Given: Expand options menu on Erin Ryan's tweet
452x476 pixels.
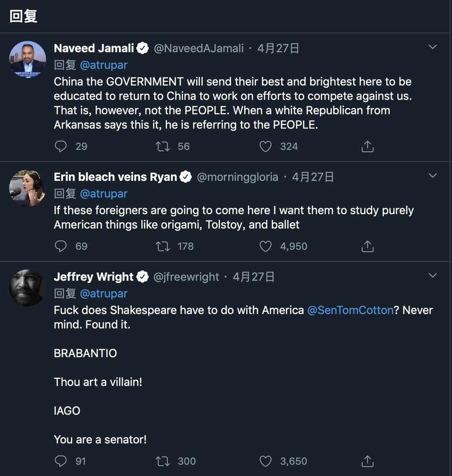Looking at the screenshot, I should [433, 176].
